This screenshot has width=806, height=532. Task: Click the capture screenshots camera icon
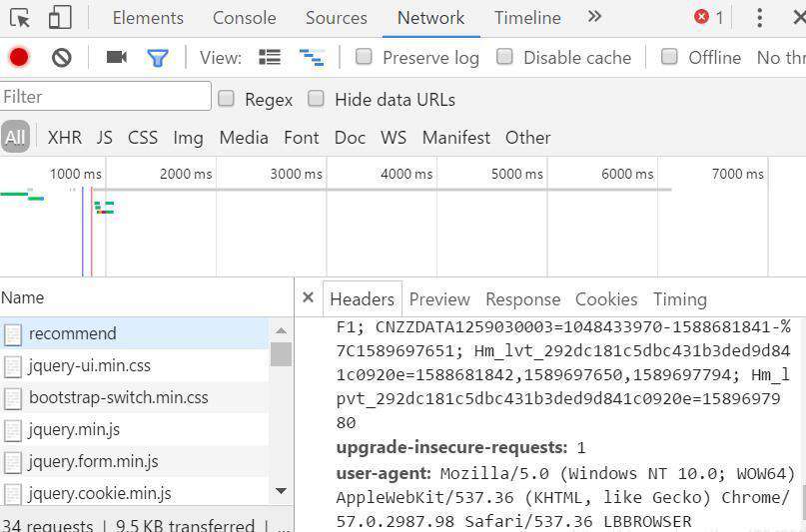click(x=116, y=57)
